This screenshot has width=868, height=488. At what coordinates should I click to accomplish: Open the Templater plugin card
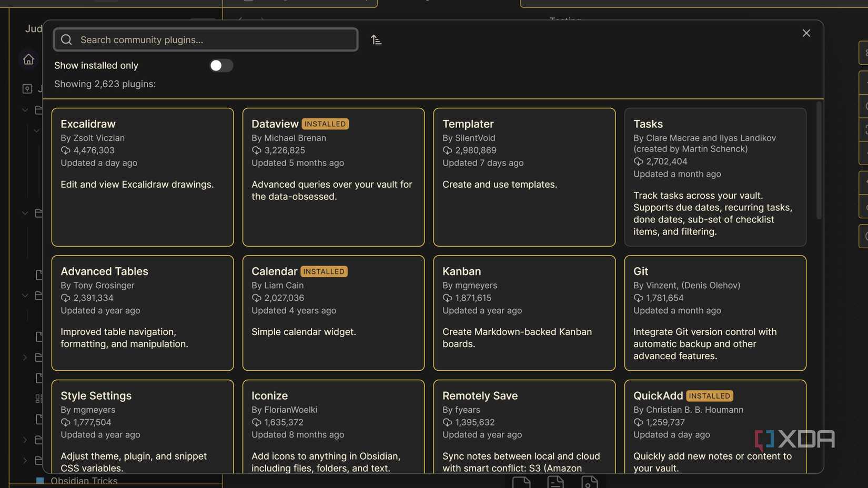(x=524, y=177)
